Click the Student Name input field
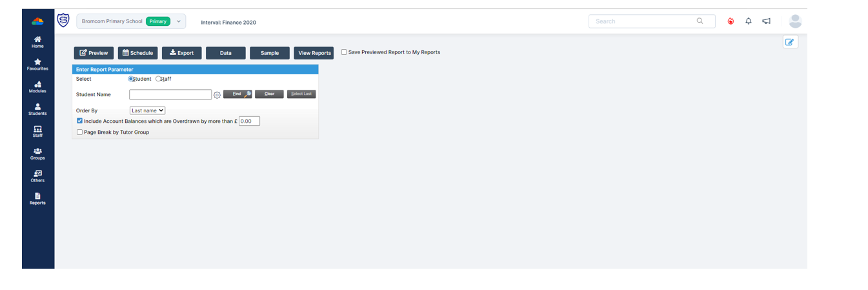The height and width of the screenshot is (290, 868). pos(170,94)
